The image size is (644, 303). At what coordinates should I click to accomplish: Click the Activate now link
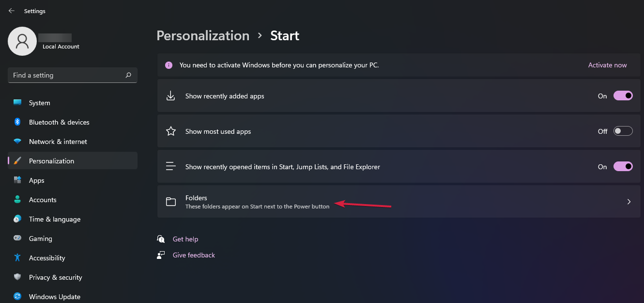tap(607, 65)
